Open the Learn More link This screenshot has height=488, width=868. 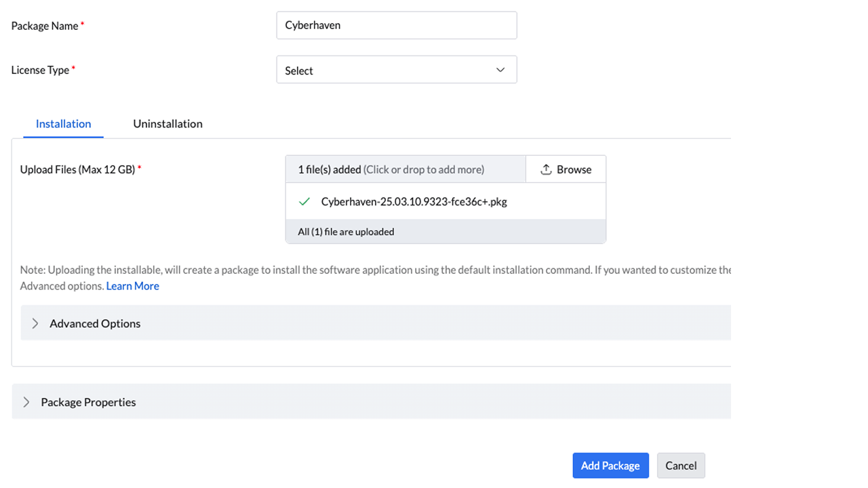click(132, 286)
